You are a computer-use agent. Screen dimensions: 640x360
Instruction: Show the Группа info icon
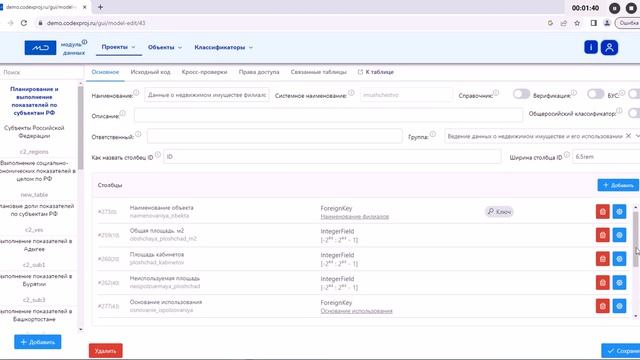433,134
